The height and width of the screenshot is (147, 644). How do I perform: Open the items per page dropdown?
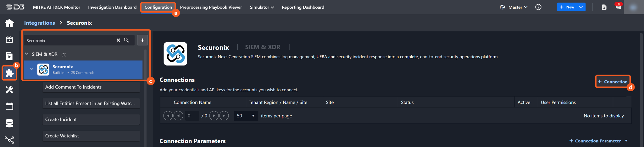tap(246, 116)
